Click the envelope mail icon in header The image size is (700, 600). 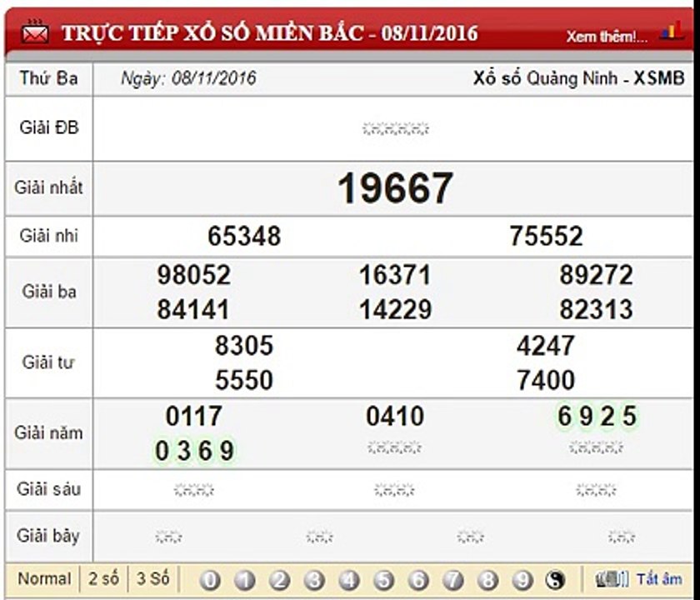tap(35, 32)
